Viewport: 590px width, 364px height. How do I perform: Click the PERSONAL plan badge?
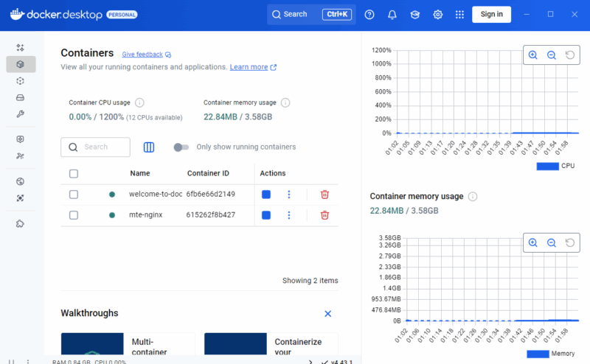[122, 15]
